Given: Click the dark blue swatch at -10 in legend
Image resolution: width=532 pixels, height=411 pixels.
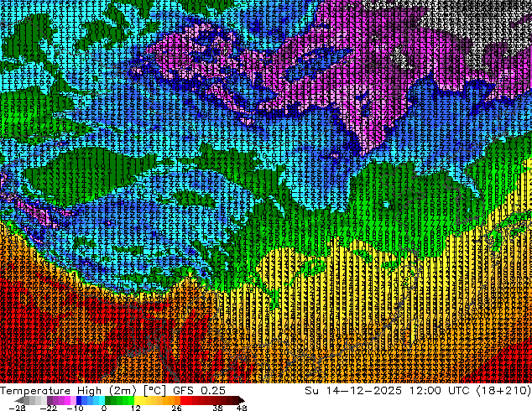Looking at the screenshot, I should (79, 400).
